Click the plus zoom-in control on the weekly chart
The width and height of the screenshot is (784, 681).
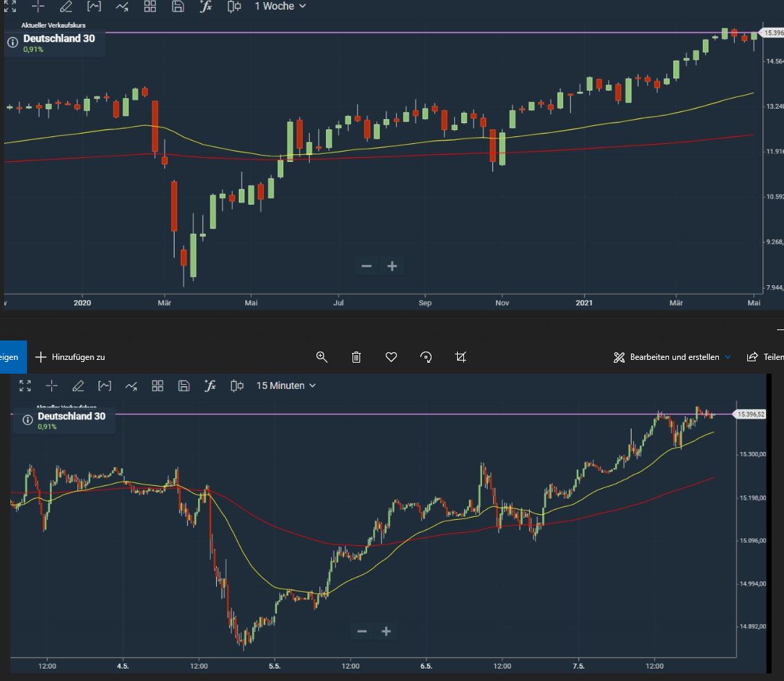pos(392,266)
